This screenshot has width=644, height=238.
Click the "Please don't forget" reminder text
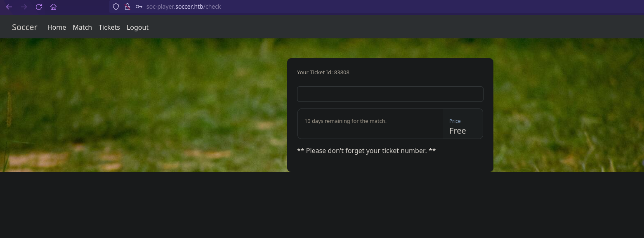366,151
